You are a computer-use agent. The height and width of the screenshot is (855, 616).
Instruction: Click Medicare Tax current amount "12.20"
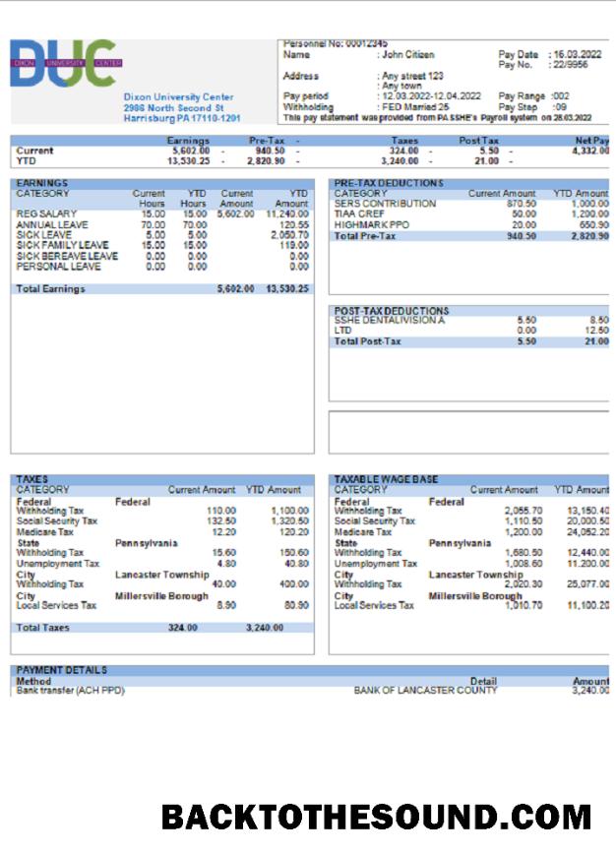click(224, 532)
